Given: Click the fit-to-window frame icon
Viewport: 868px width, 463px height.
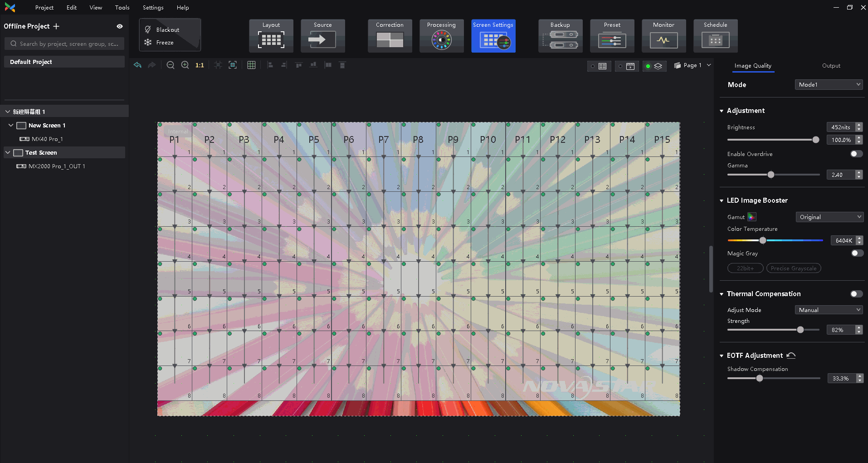Looking at the screenshot, I should coord(233,65).
